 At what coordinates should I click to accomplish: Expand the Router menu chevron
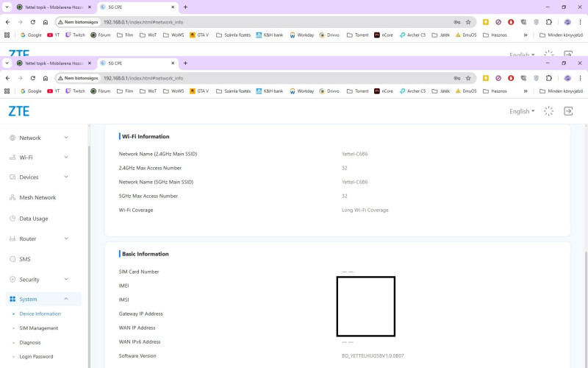66,238
